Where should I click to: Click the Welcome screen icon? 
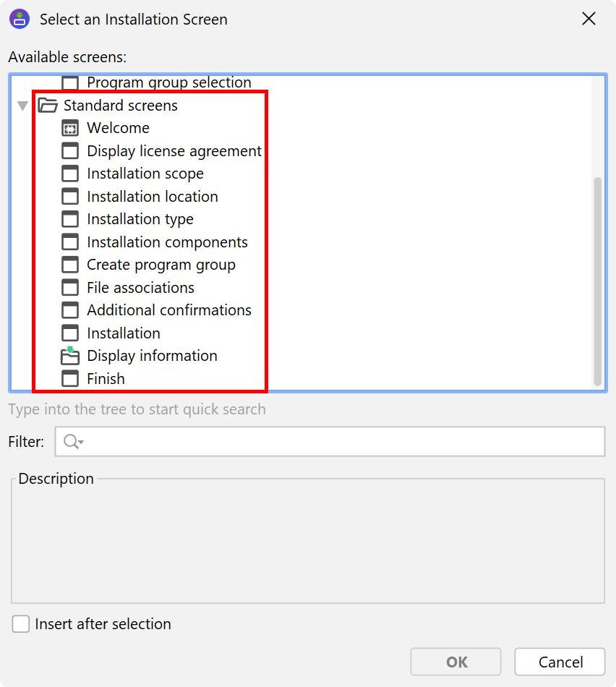coord(70,129)
